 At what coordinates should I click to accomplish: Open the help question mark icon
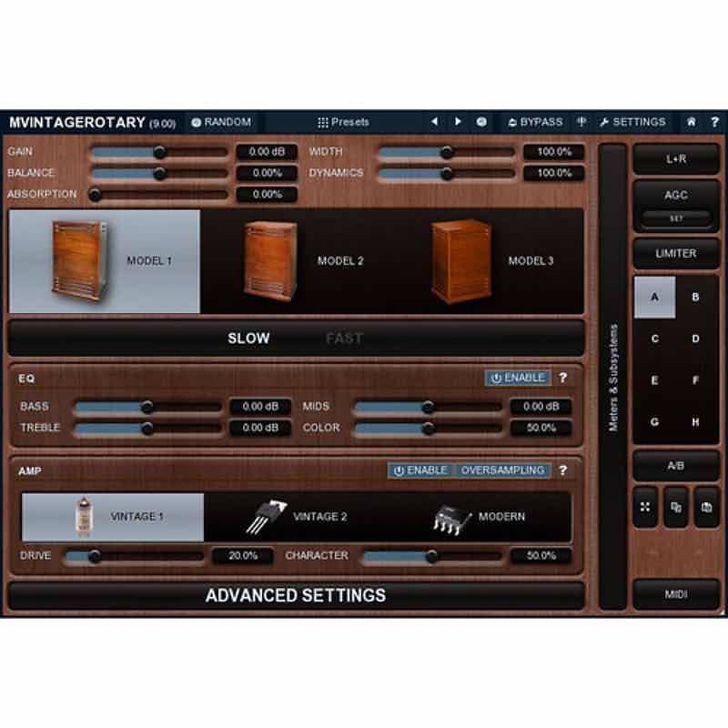715,121
